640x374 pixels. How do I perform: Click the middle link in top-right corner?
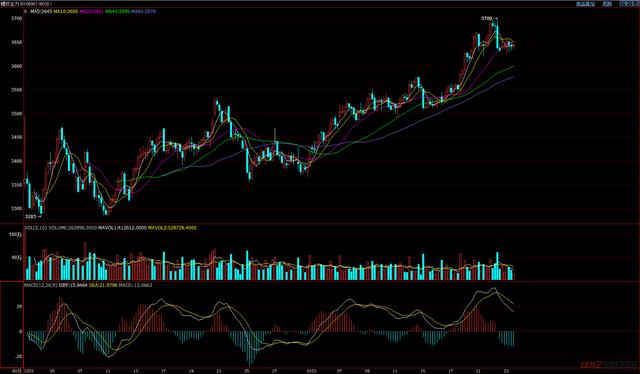click(607, 4)
